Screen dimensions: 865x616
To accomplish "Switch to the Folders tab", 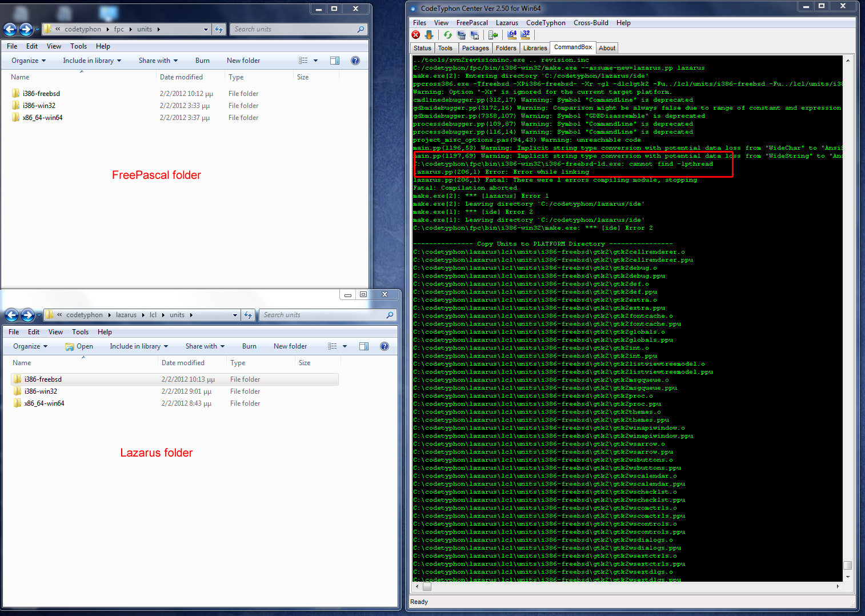I will point(506,49).
